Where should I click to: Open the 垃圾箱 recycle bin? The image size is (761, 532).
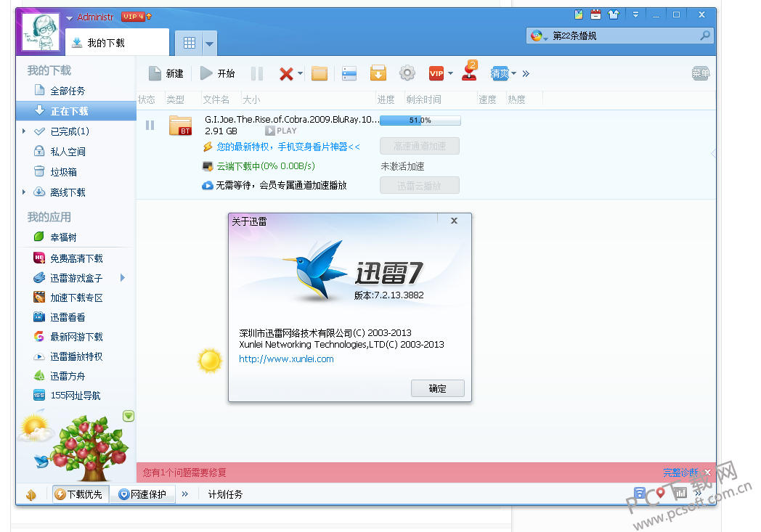[x=63, y=172]
